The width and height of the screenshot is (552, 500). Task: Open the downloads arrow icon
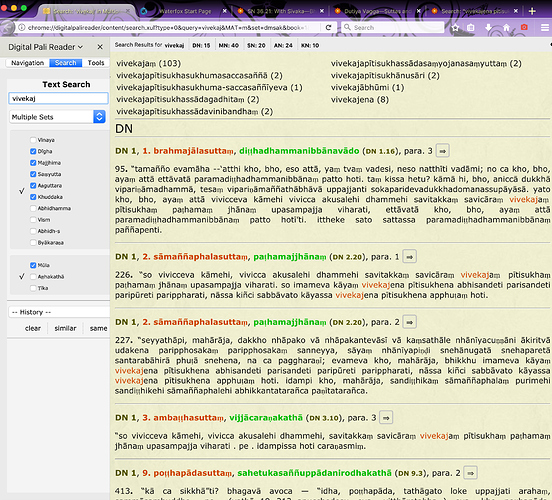pyautogui.click(x=488, y=27)
